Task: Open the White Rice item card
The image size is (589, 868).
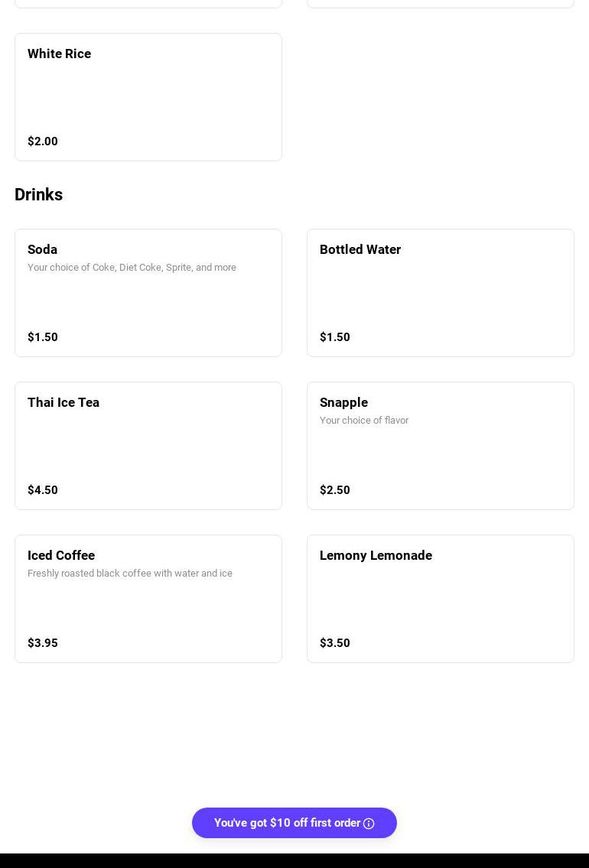Action: click(148, 97)
